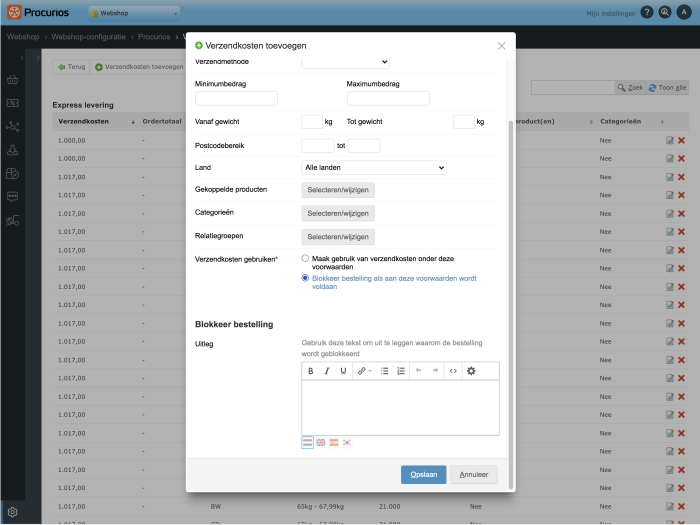Select 'Maak gebruik van verzendkosten' radio option
The height and width of the screenshot is (525, 700).
(305, 258)
